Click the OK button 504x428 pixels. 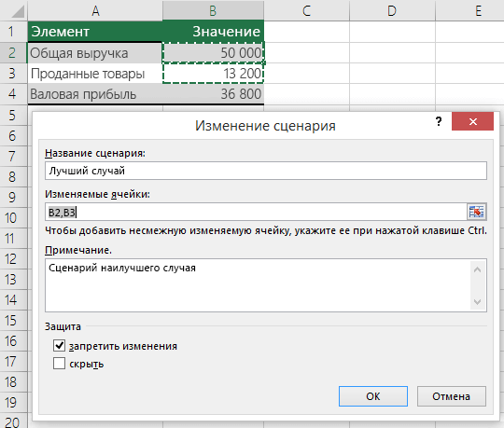pyautogui.click(x=373, y=396)
